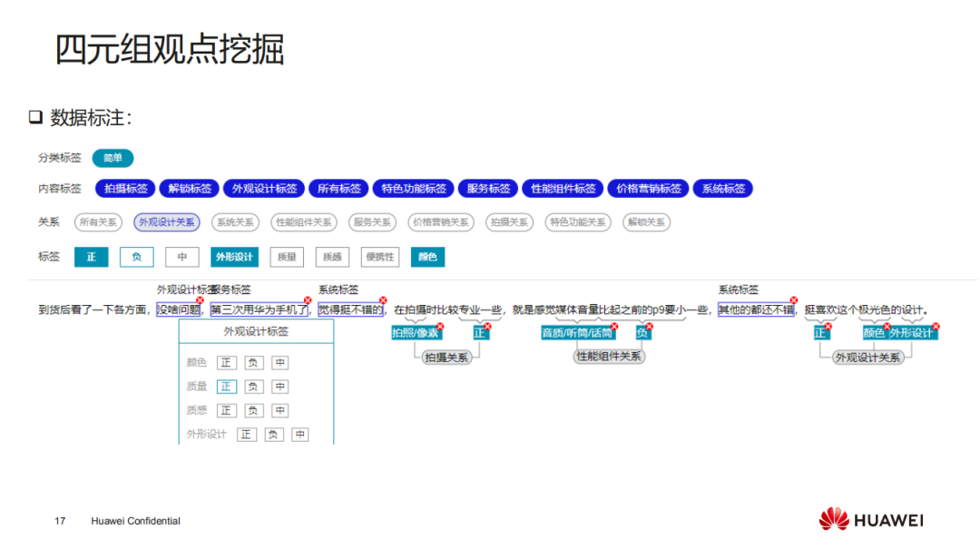Select the annotated span 没啥问题
980x549 pixels.
pyautogui.click(x=178, y=310)
